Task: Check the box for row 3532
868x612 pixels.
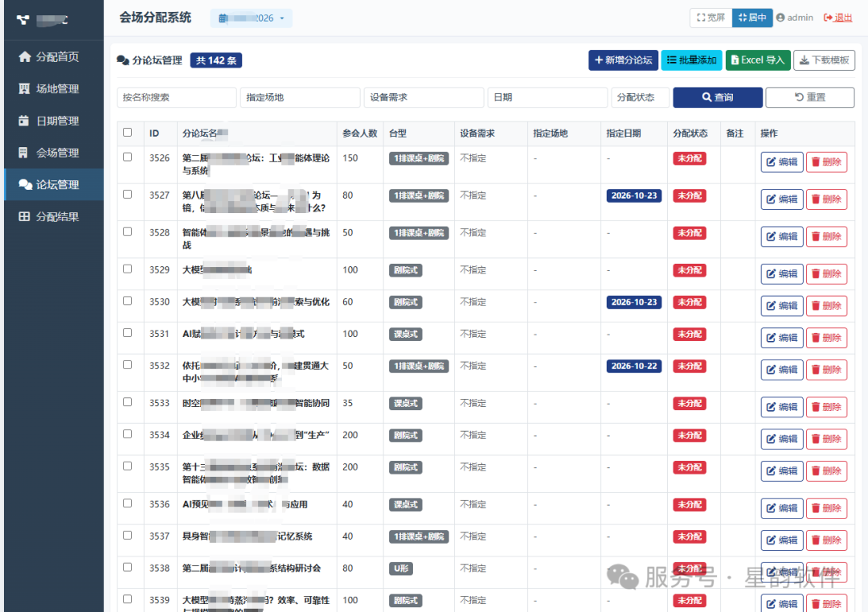Action: coord(127,365)
